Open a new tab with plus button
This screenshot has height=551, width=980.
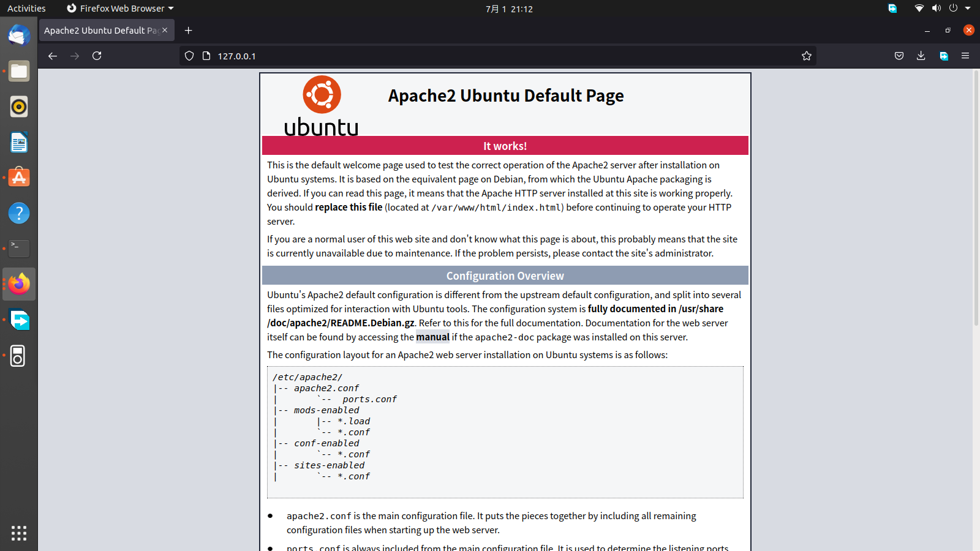click(x=188, y=30)
